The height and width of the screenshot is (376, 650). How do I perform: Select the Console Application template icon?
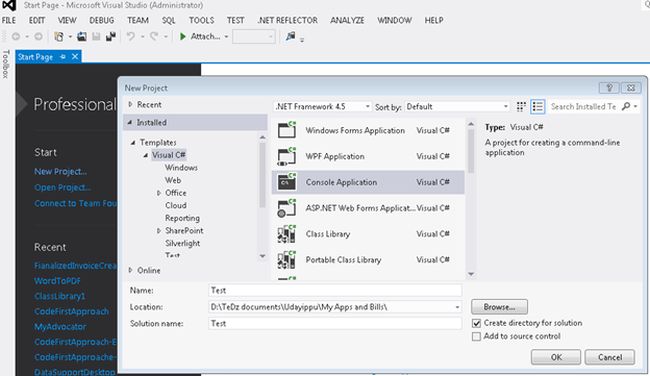[x=286, y=182]
